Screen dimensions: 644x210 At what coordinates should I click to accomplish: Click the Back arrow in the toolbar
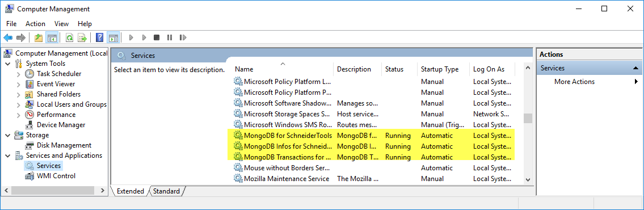tap(8, 38)
